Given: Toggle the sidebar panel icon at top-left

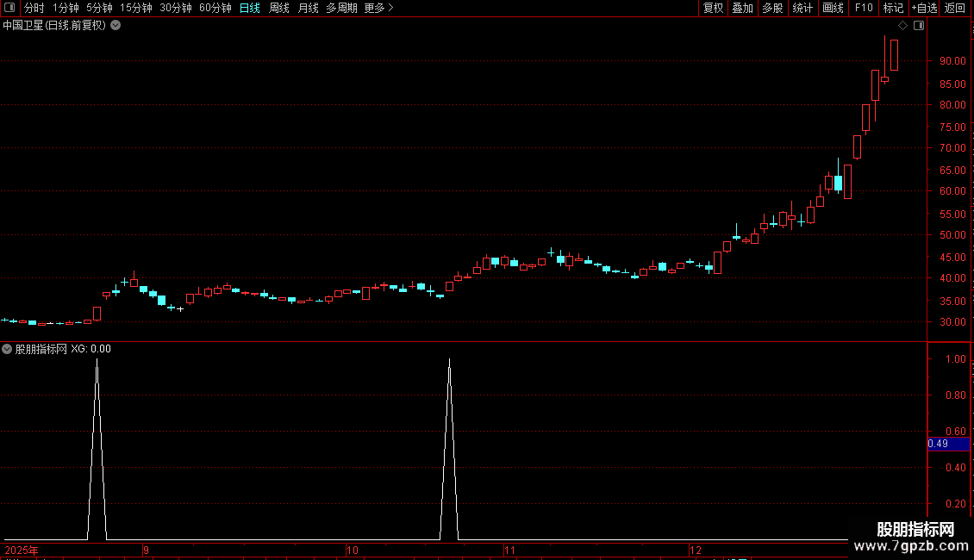Looking at the screenshot, I should coord(9,8).
